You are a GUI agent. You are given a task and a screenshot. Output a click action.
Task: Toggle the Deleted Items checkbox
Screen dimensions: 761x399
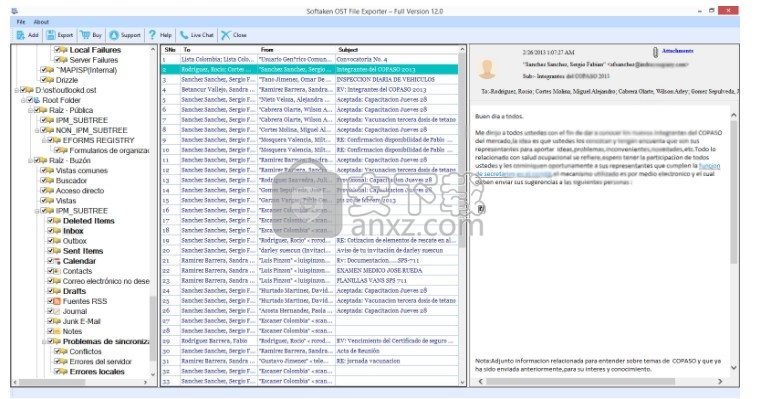[50, 221]
